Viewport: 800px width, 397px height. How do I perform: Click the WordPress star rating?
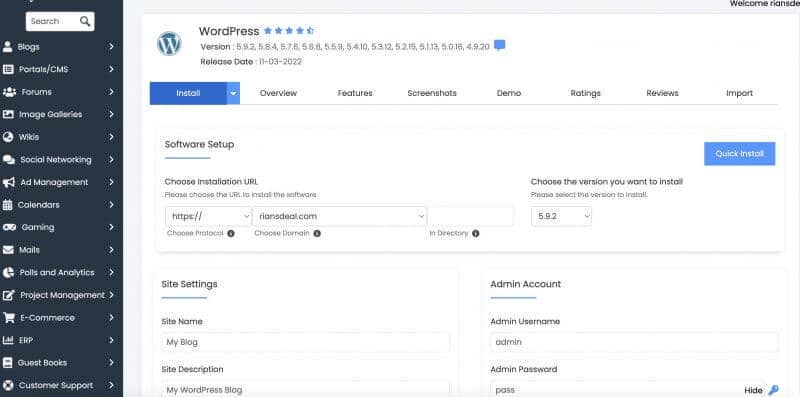[289, 31]
